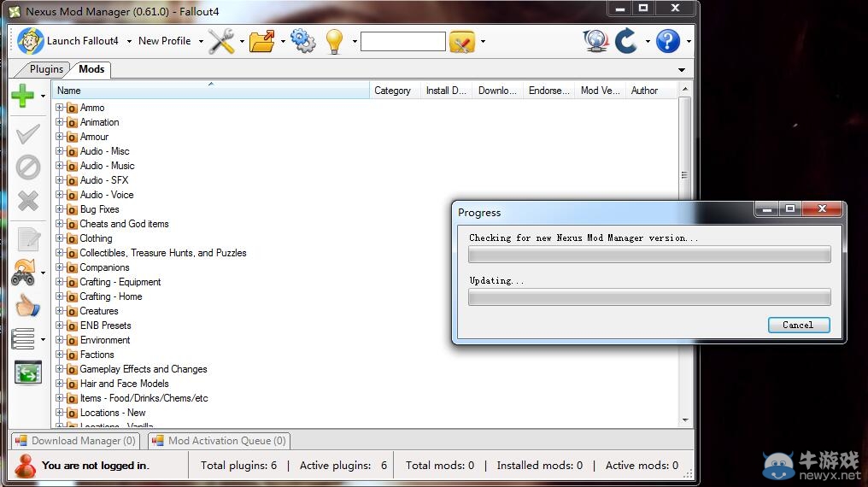Sort by the Endorse... column header
Image resolution: width=868 pixels, height=487 pixels.
[549, 91]
